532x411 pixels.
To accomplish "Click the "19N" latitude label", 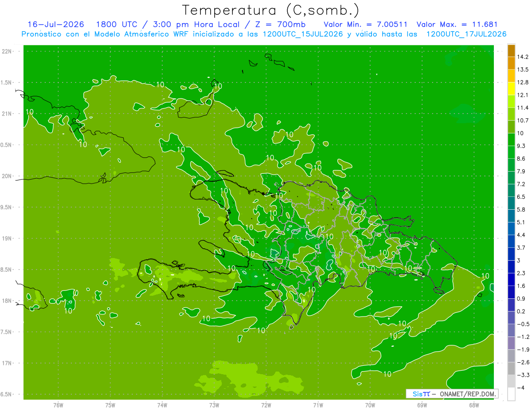I will 7,238.
